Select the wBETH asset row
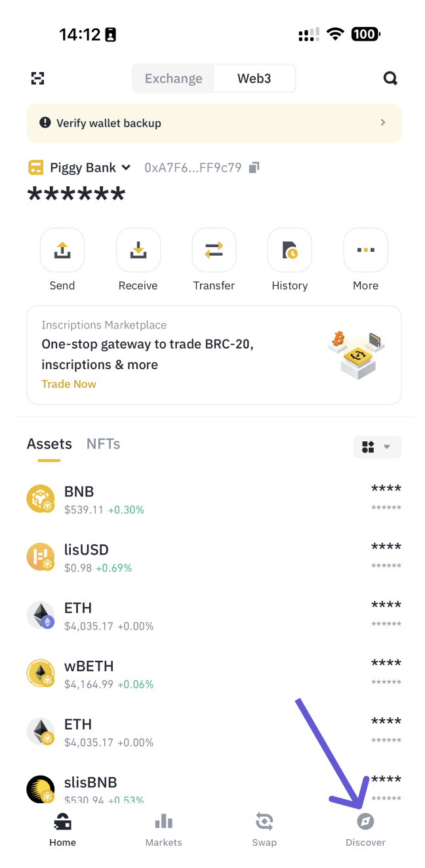 coord(214,674)
